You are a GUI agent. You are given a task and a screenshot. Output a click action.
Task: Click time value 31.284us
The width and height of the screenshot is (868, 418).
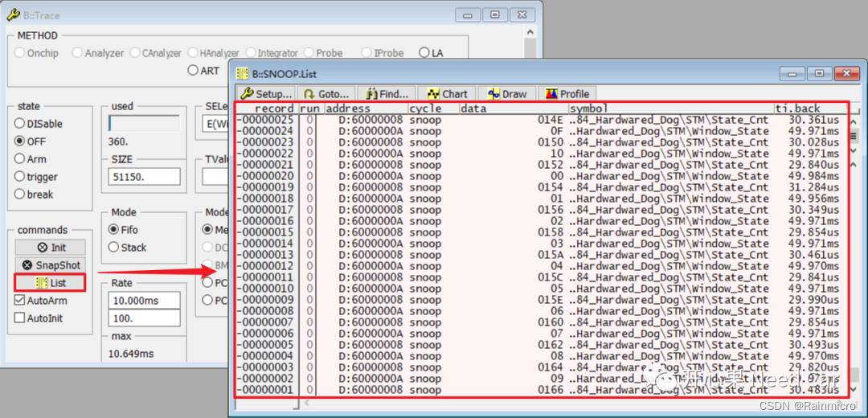(813, 187)
